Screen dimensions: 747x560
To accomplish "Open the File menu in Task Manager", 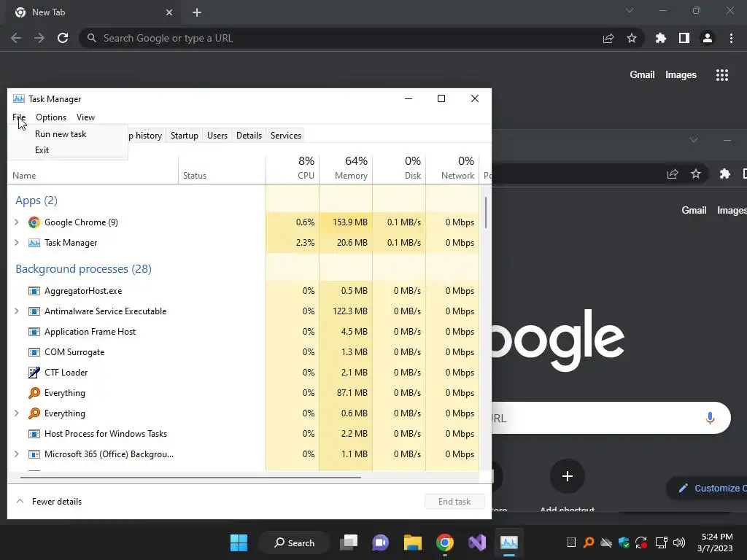I will click(x=19, y=117).
